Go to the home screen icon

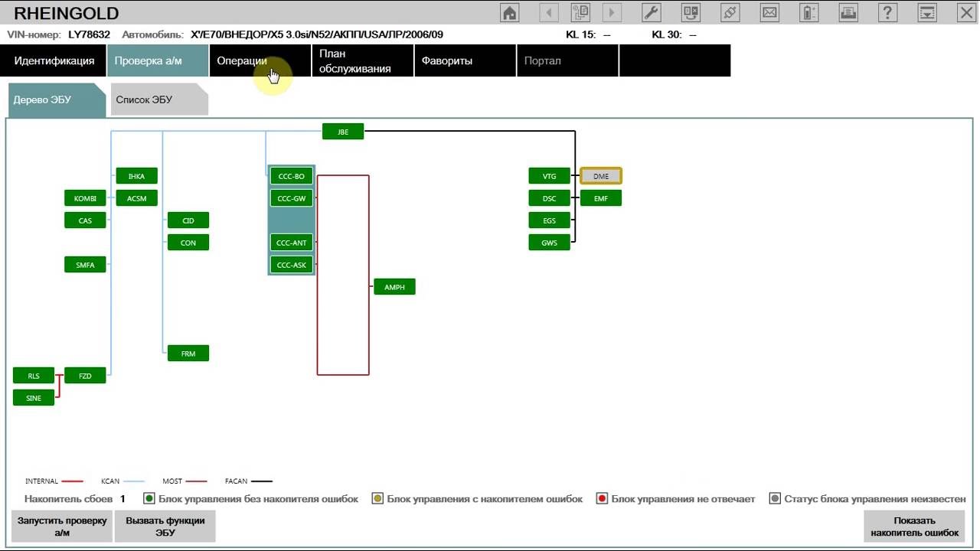click(509, 12)
